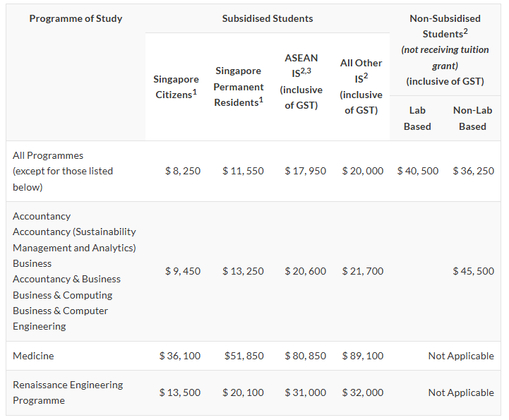Click the $ 40,500 lab based fee

418,171
